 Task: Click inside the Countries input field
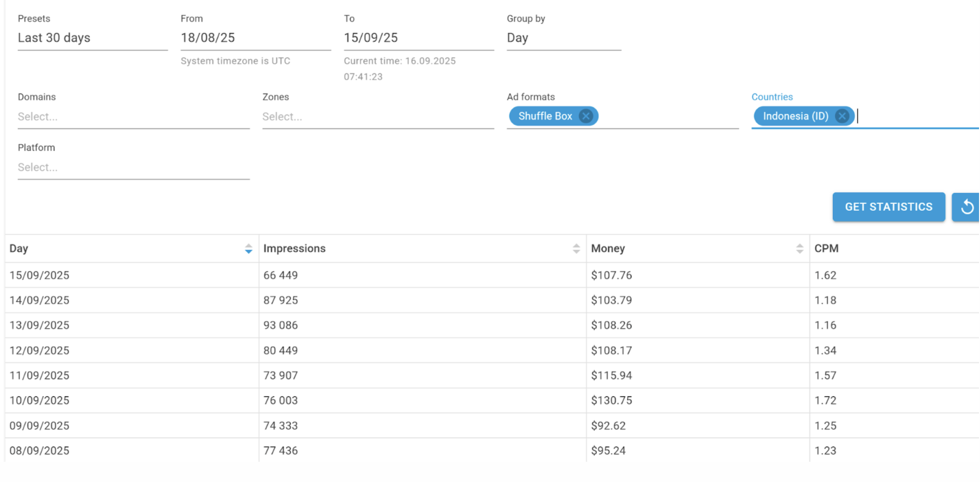[x=890, y=116]
